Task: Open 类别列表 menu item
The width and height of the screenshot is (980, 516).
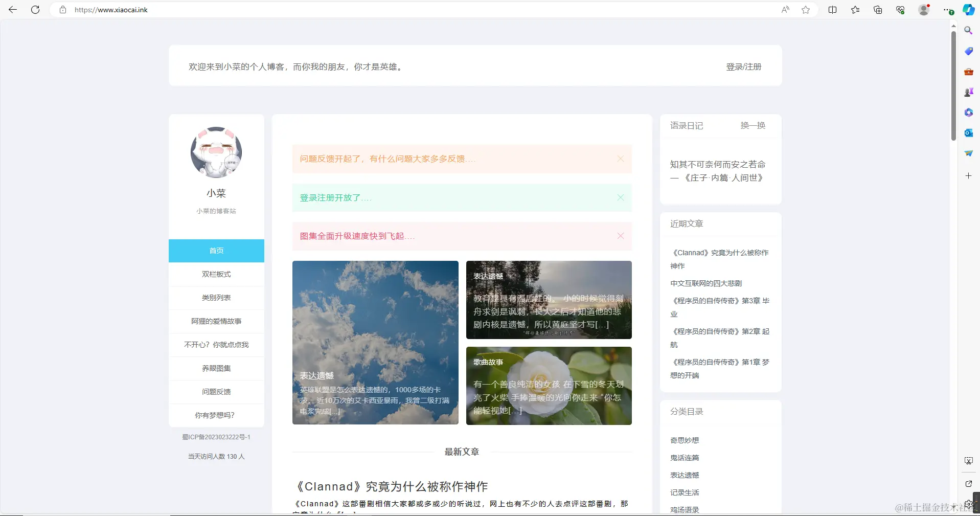Action: pos(216,298)
